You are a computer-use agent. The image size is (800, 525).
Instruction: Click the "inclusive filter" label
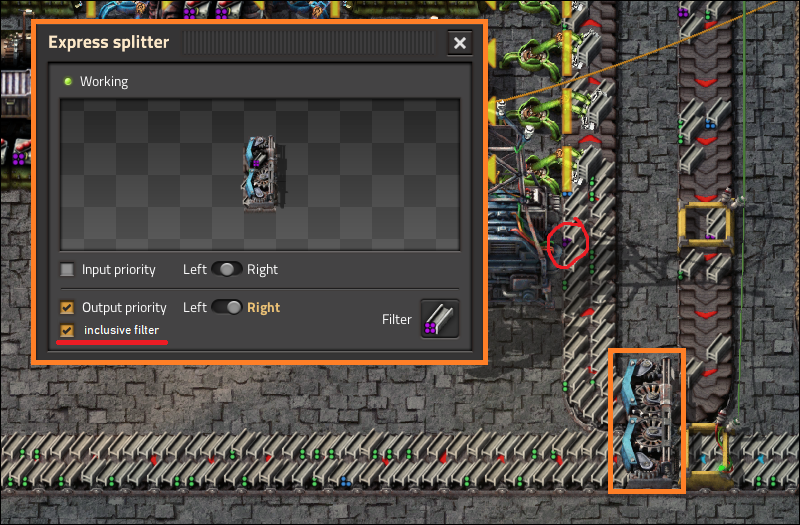click(121, 330)
